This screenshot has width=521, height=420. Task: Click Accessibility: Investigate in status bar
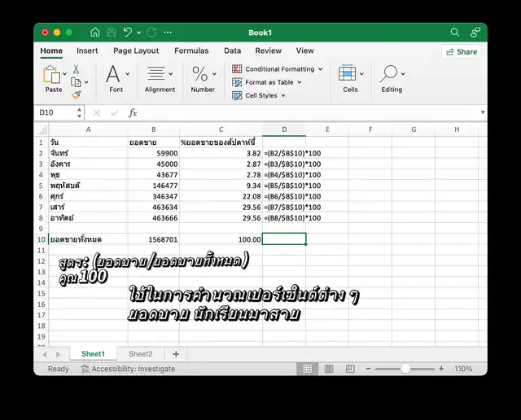click(x=128, y=369)
